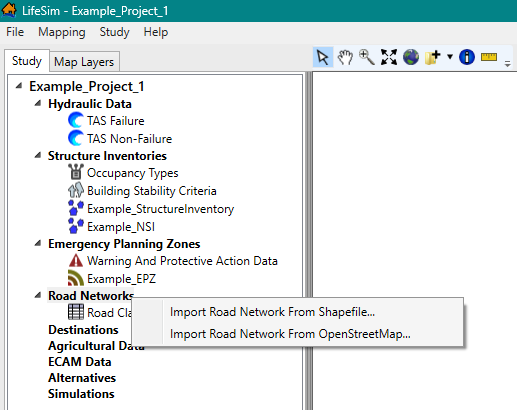Viewport: 517px width, 410px height.
Task: Select the yellow ruler measure tool
Action: point(489,57)
